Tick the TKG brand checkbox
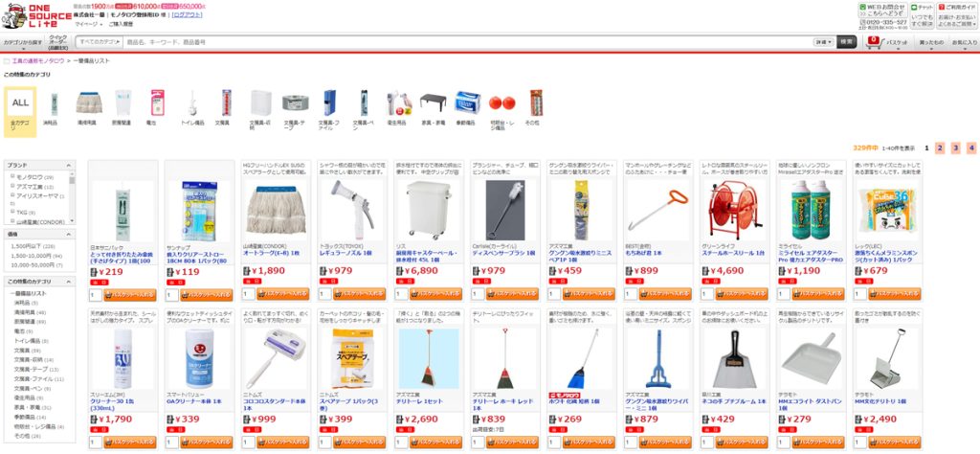The width and height of the screenshot is (980, 454). [x=11, y=212]
